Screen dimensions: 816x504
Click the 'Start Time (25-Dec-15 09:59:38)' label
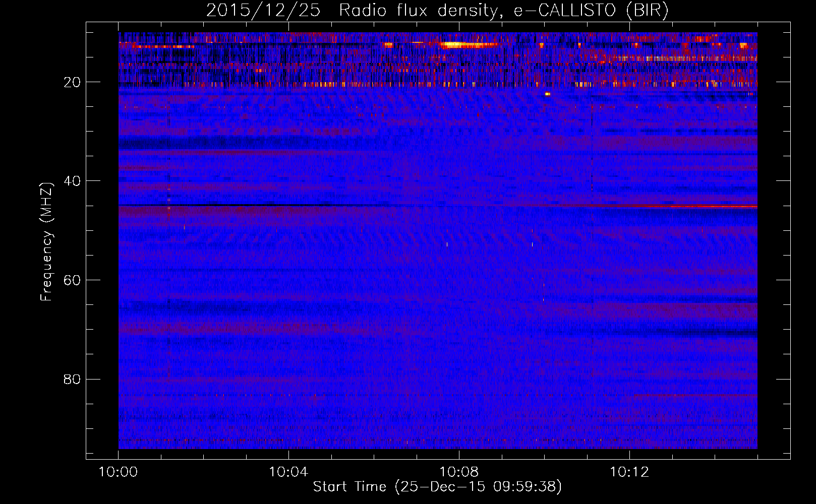[437, 487]
